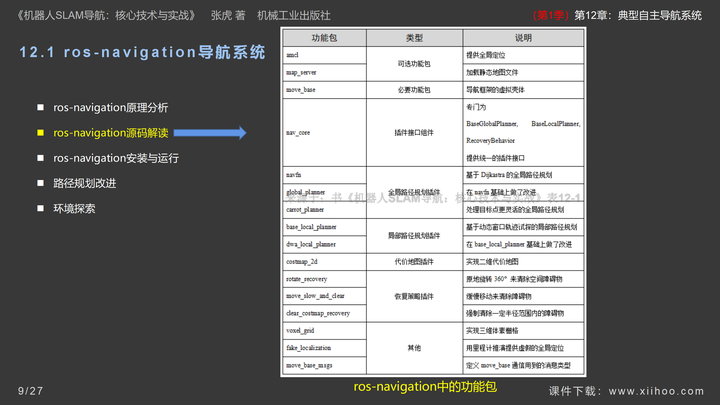Select the 'move_base_msgs' table cell
This screenshot has height=405, width=720.
[324, 366]
